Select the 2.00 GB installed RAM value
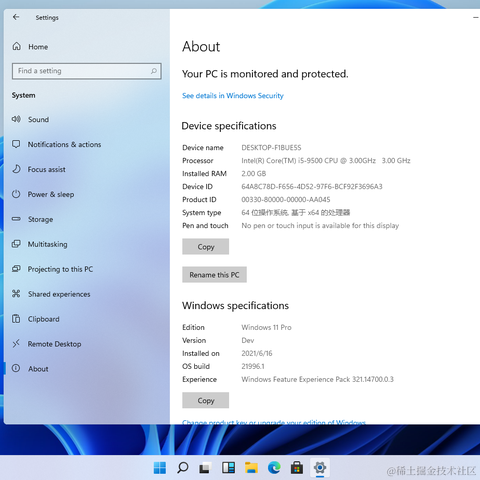 [x=254, y=174]
